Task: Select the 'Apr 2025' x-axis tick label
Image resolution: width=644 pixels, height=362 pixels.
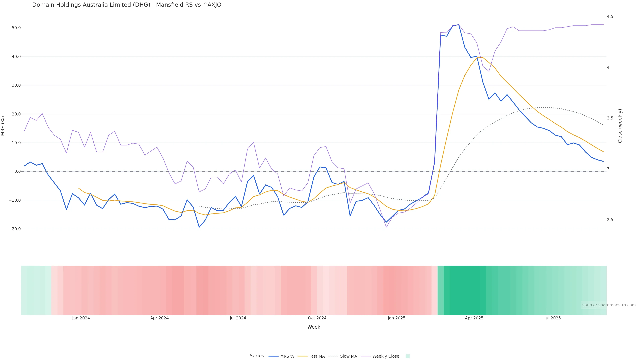Action: coord(474,318)
